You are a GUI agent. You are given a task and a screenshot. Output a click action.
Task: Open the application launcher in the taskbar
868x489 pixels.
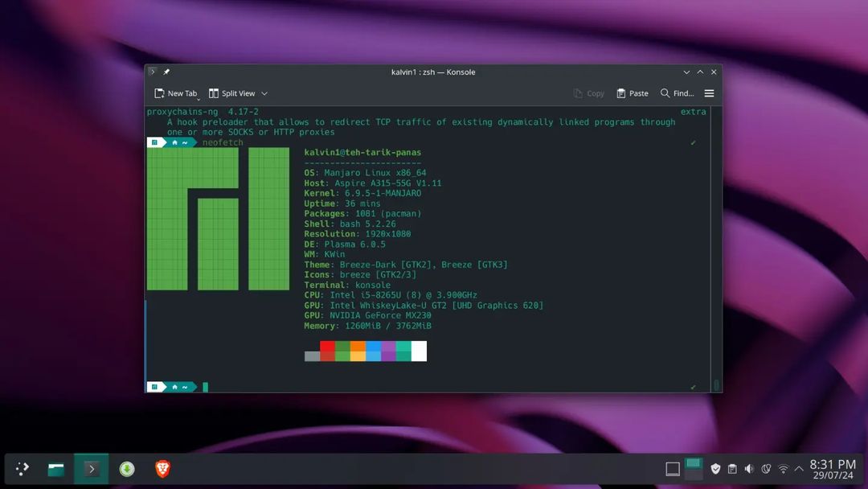point(23,469)
